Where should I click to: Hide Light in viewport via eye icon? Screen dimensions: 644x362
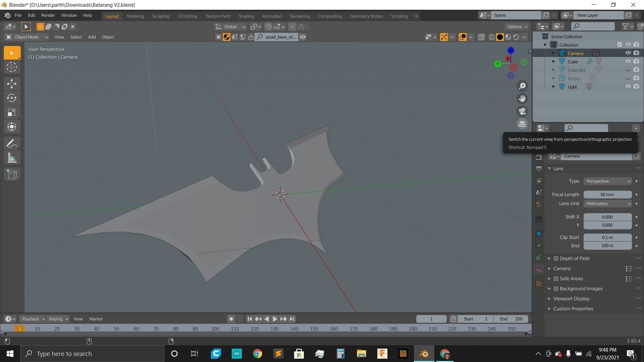coord(628,86)
